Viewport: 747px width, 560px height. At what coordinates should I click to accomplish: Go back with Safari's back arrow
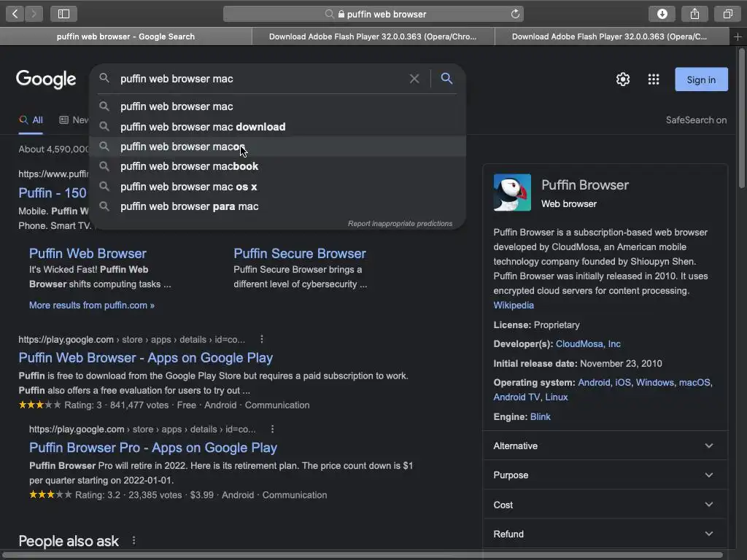click(15, 14)
